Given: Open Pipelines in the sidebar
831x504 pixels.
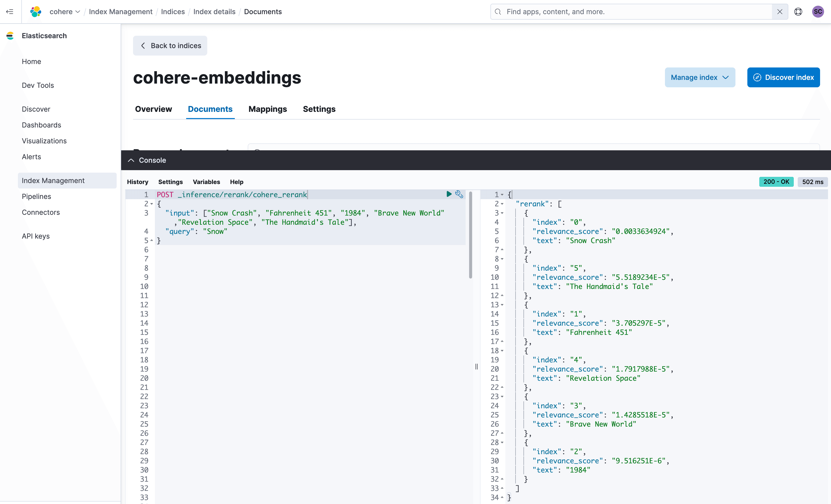Looking at the screenshot, I should click(x=36, y=196).
